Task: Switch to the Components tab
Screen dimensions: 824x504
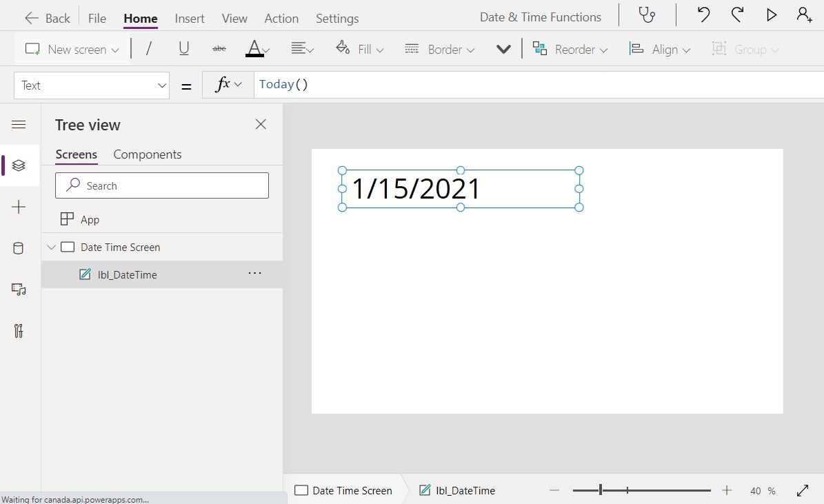Action: [x=147, y=154]
